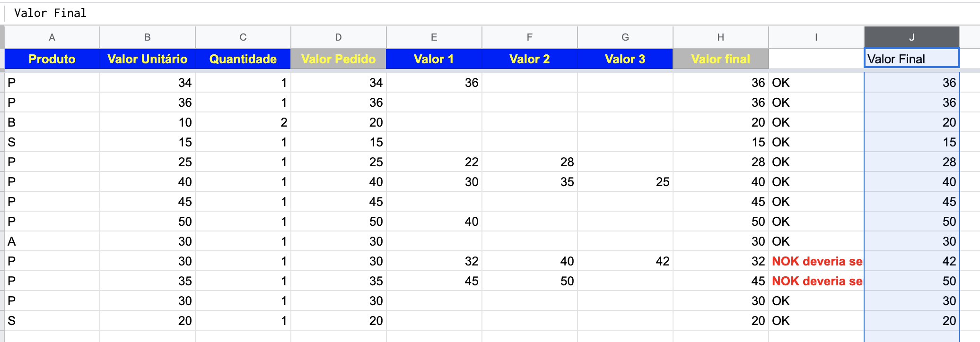This screenshot has height=342, width=980.
Task: Select the gray Valor final header in column H
Action: coord(721,59)
